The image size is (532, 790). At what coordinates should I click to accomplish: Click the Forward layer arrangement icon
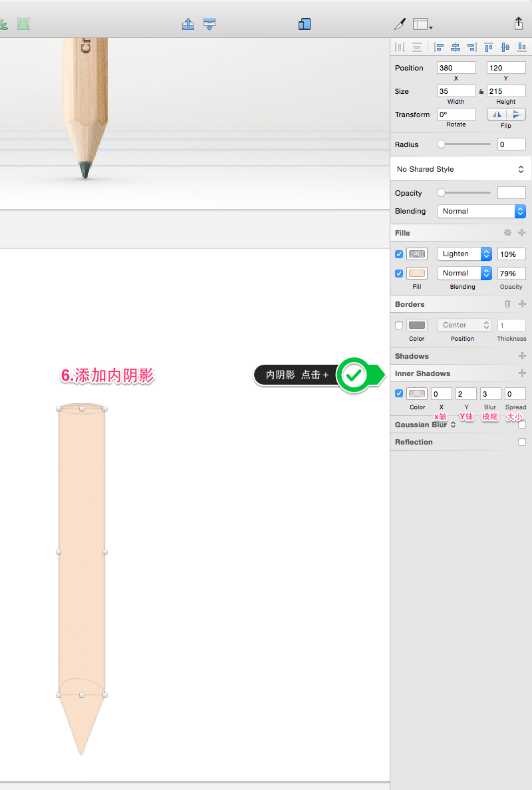(188, 24)
